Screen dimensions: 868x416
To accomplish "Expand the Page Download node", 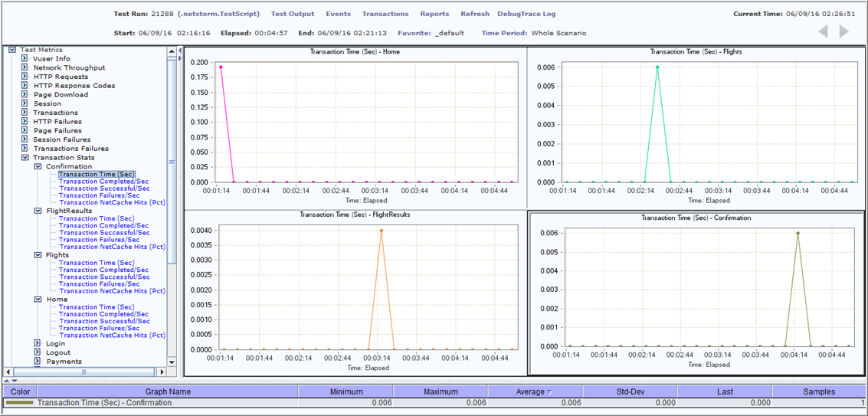I will pos(25,94).
